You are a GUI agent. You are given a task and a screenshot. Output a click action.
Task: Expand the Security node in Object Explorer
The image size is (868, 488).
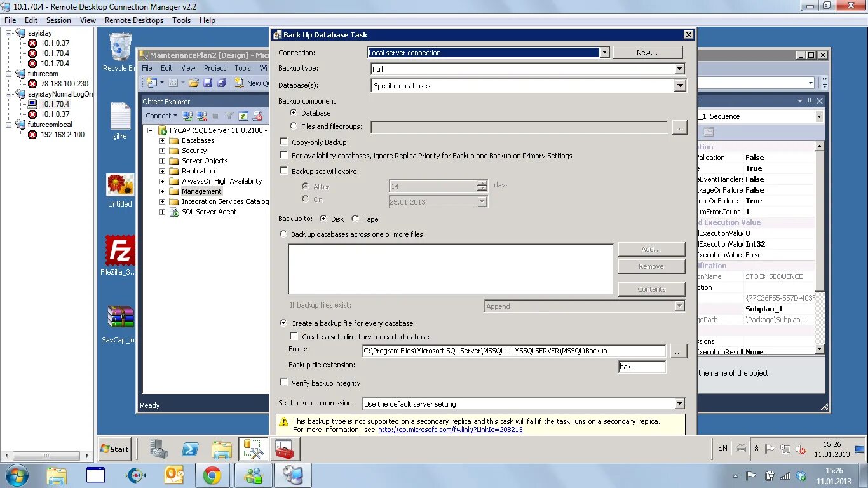point(162,151)
